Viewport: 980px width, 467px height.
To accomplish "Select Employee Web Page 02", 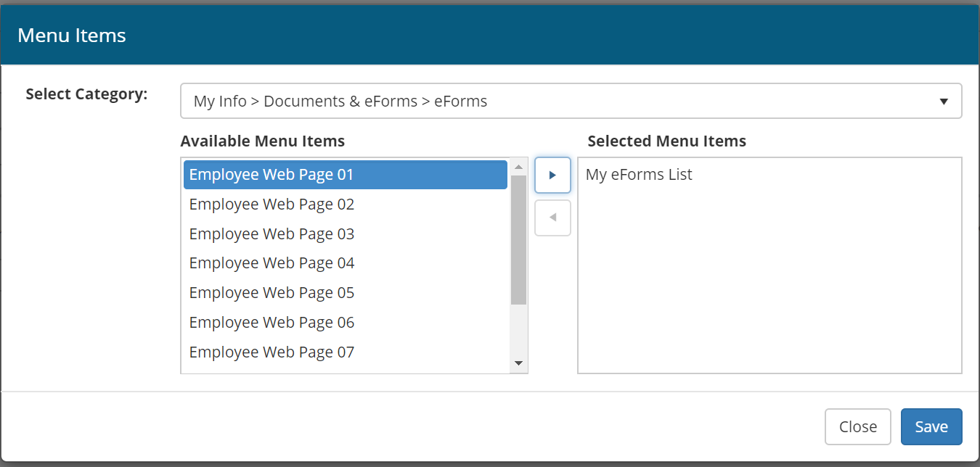I will pos(272,204).
